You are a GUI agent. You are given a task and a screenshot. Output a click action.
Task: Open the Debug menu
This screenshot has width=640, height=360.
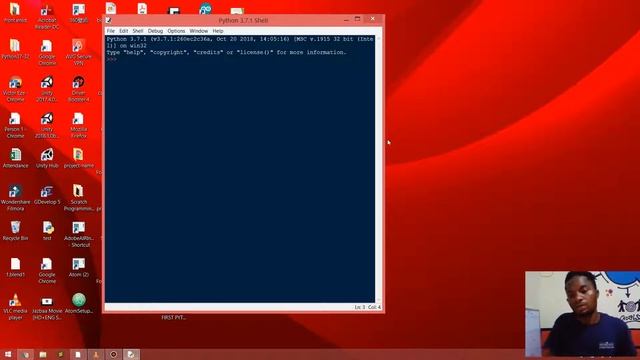(x=155, y=31)
